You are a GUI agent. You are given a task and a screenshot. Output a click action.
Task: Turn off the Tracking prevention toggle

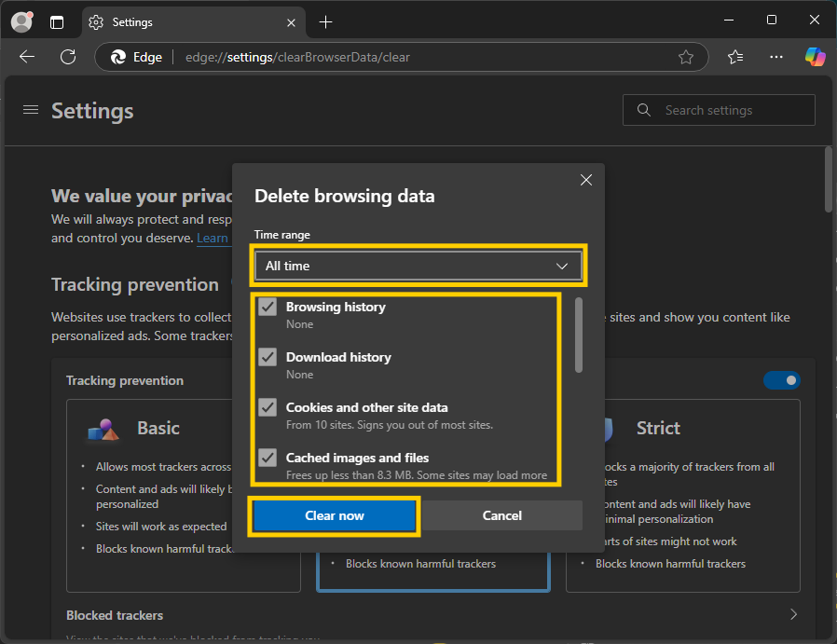pyautogui.click(x=781, y=380)
